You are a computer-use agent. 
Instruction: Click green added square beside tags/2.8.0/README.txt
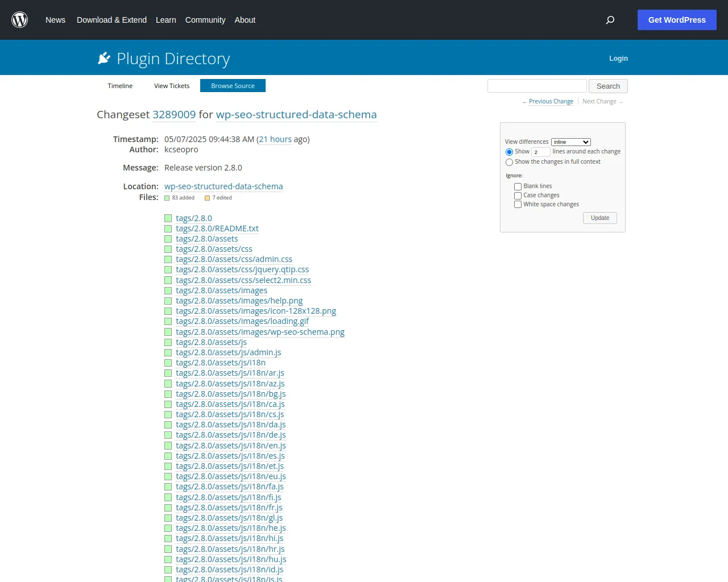click(x=168, y=228)
